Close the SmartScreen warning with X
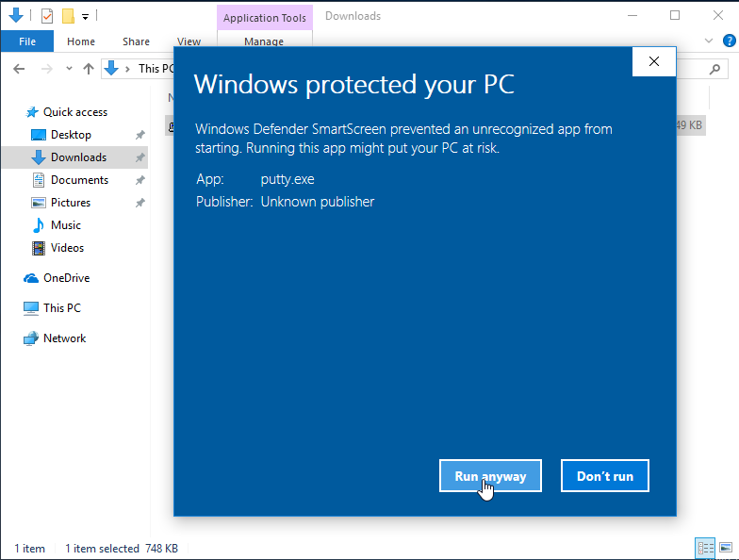This screenshot has height=560, width=739. [653, 62]
